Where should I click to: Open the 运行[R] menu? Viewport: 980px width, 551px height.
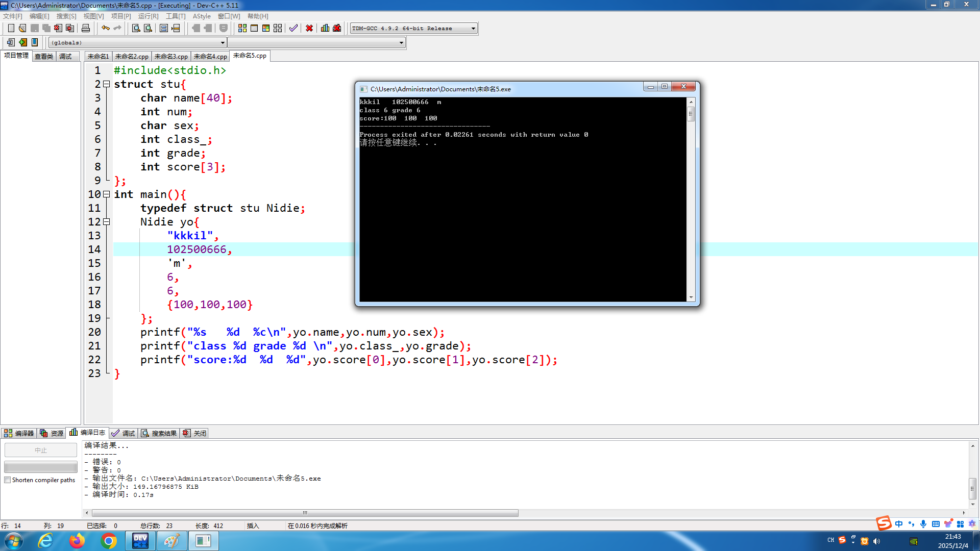[x=148, y=16]
